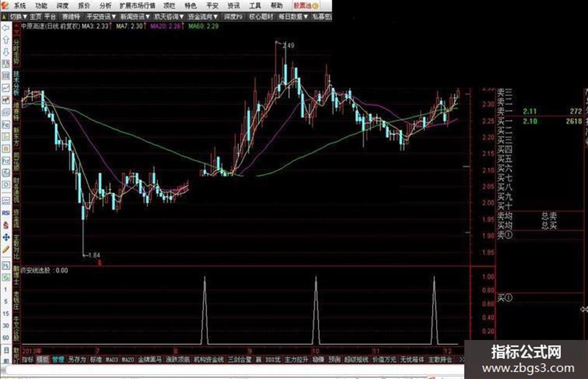The image size is (588, 379).
Task: Open 资金流 vertical tab
Action: click(x=17, y=219)
